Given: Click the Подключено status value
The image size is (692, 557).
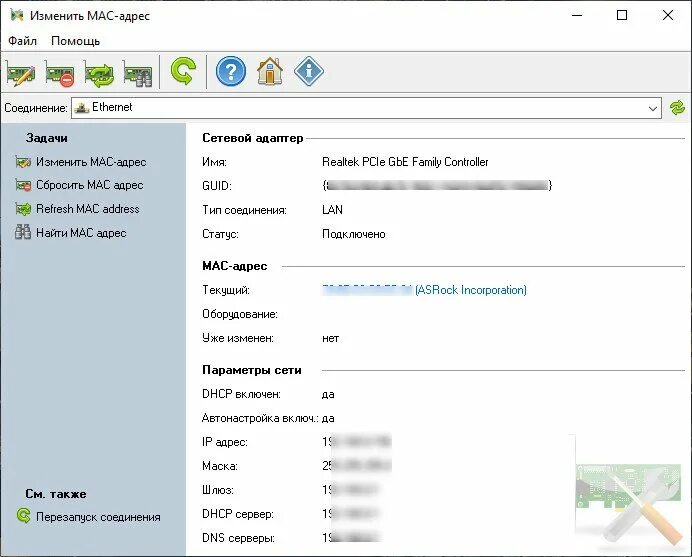Looking at the screenshot, I should 354,234.
